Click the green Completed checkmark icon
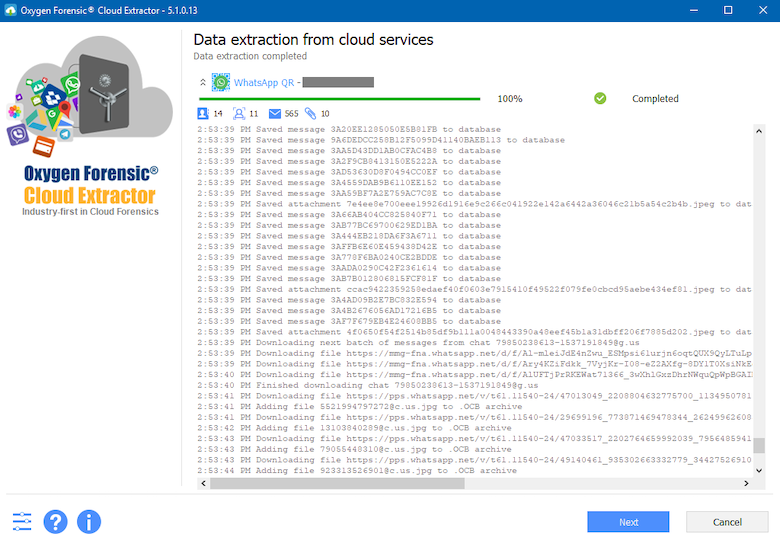 pos(600,99)
